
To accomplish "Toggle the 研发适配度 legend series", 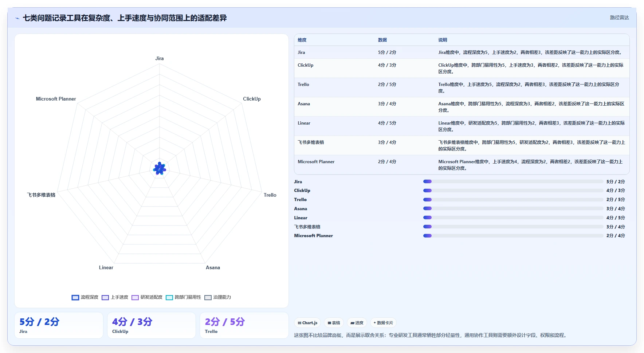I will coord(147,297).
